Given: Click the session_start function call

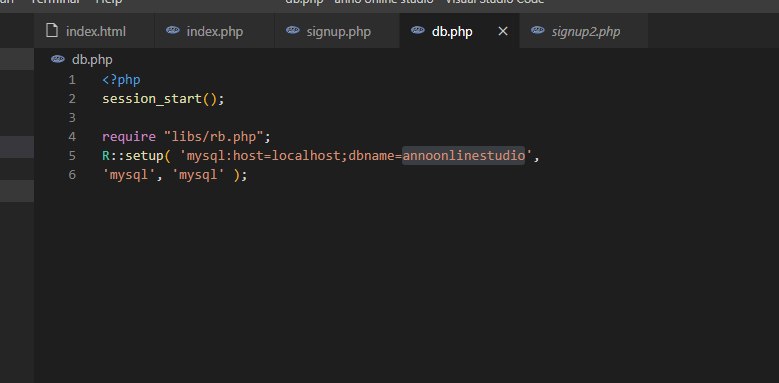Looking at the screenshot, I should (x=152, y=99).
